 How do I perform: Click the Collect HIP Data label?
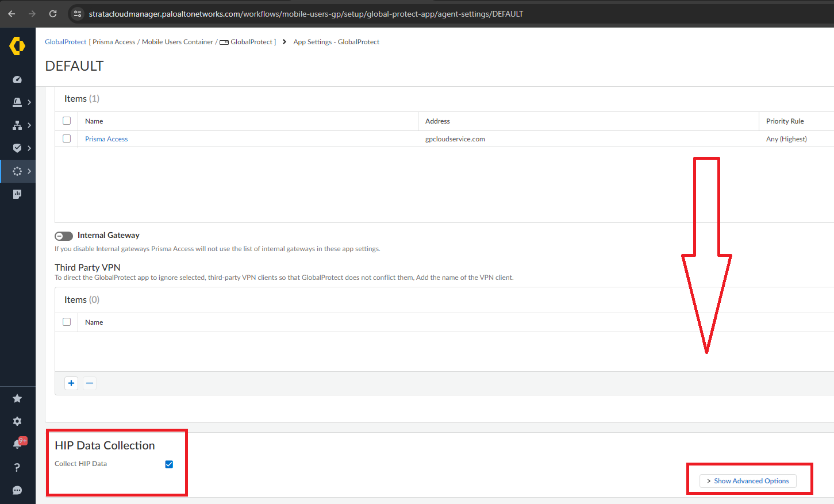(80, 464)
